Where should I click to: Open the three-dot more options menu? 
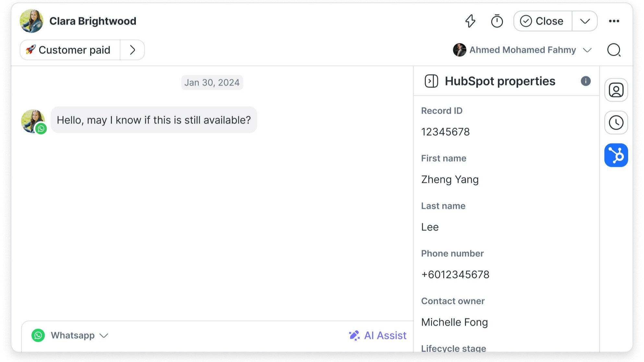point(614,21)
